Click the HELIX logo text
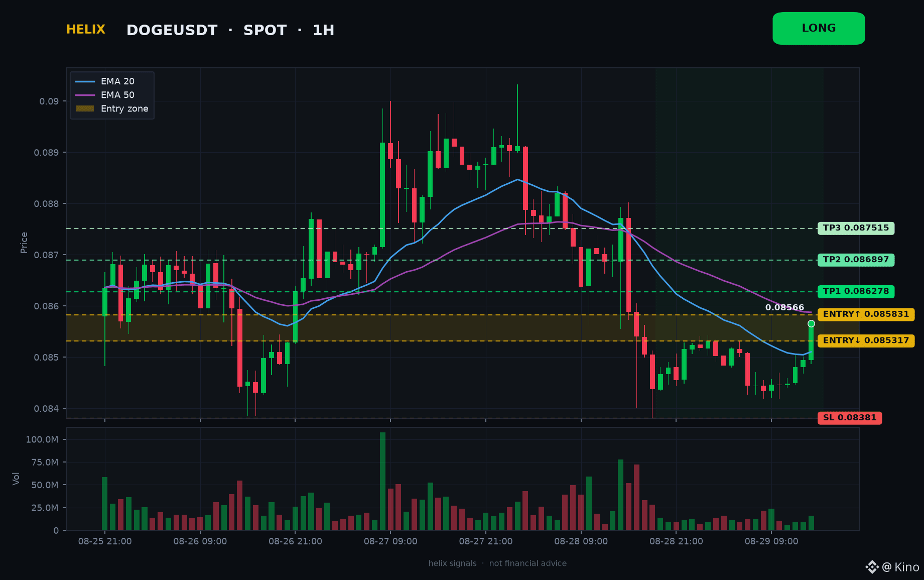Screen dimensions: 924x580 [86, 30]
